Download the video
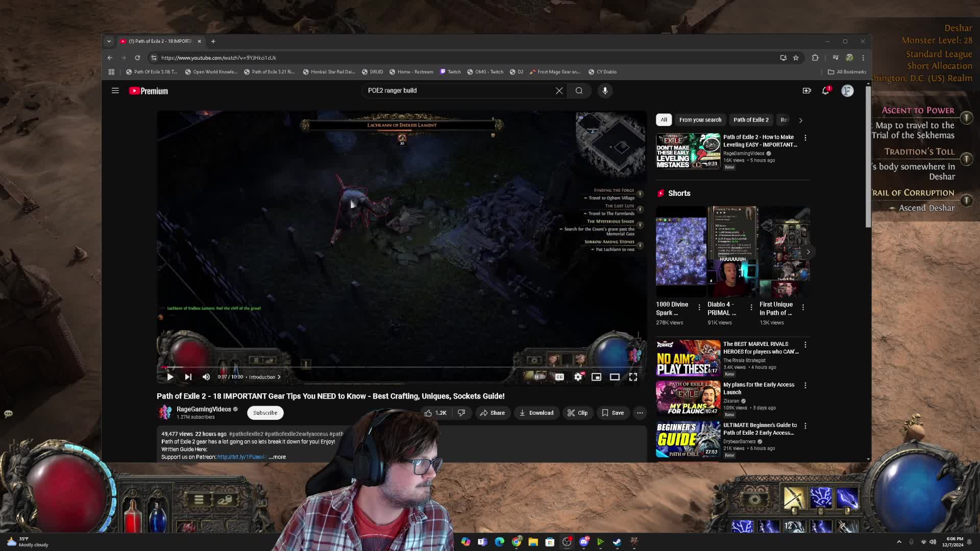This screenshot has height=551, width=980. 536,413
